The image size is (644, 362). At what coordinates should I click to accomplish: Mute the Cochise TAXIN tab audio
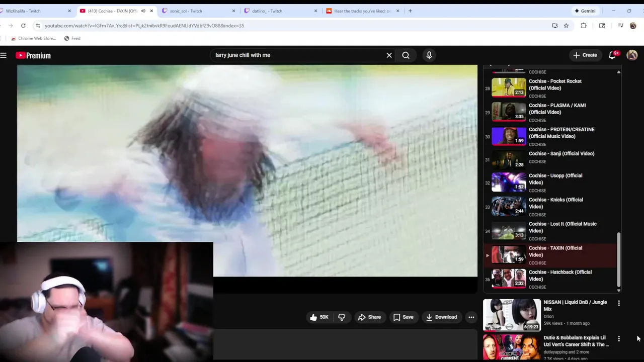tap(143, 11)
